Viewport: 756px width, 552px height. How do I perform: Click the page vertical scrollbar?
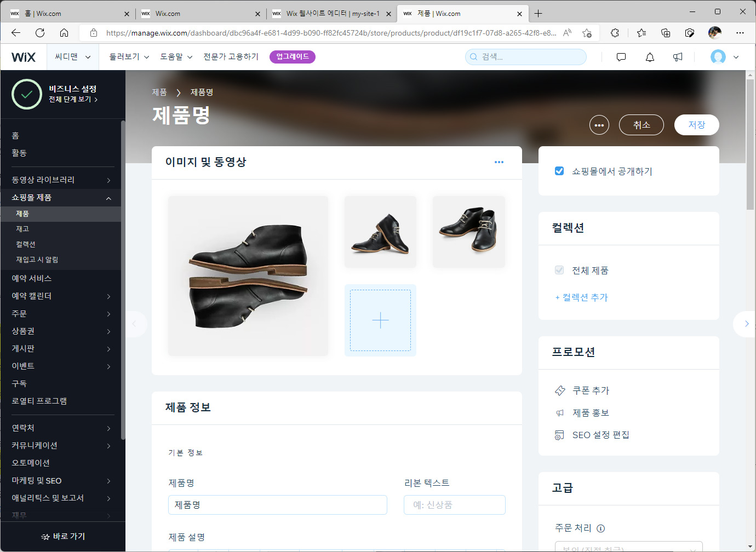tap(750, 145)
